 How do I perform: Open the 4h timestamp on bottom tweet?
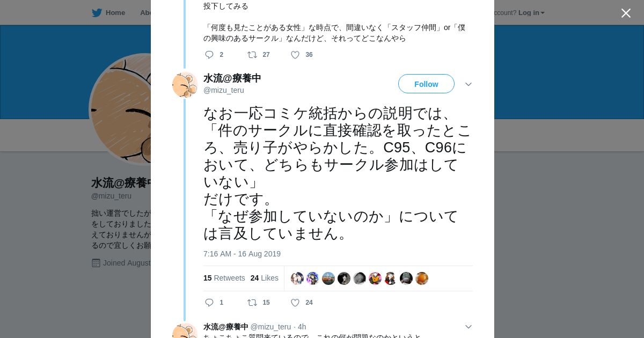coord(302,327)
